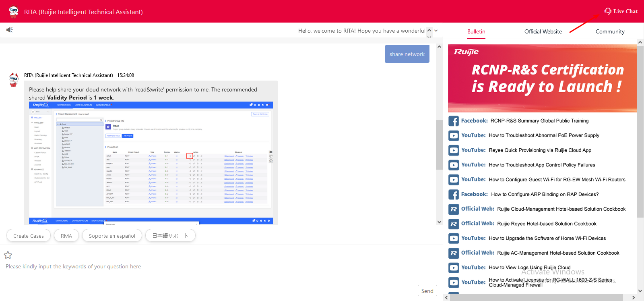Screen dimensions: 644x301
Task: Open YouTube icon for View Logs Using Ruijie Cloud
Action: pos(454,268)
